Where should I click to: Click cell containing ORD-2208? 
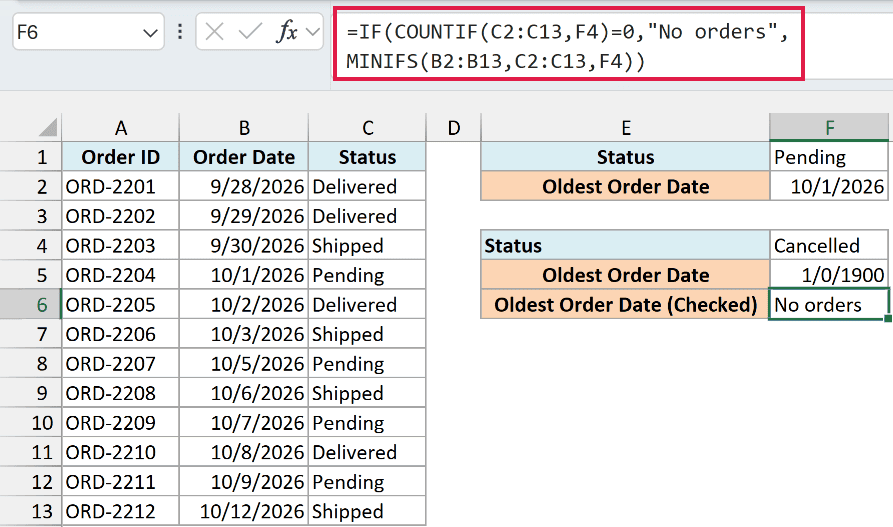(120, 393)
